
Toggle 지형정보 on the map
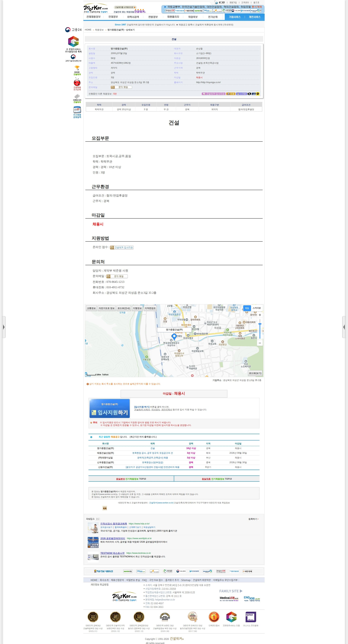pos(137,308)
